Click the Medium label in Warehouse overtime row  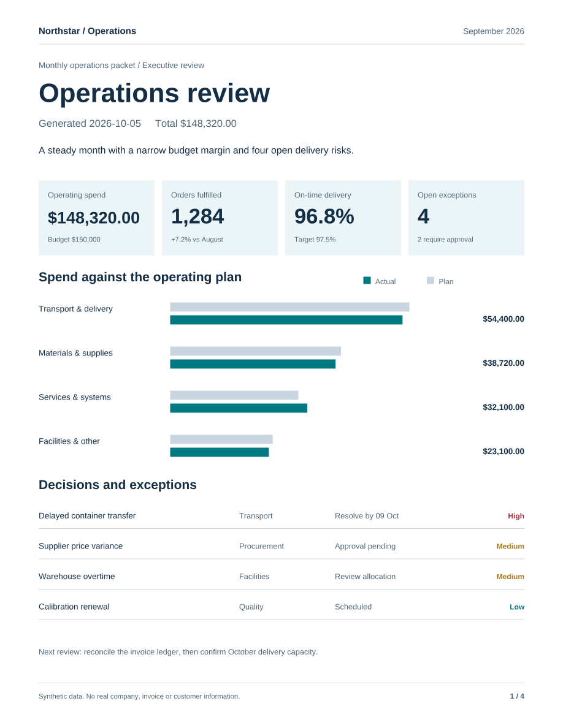(510, 576)
